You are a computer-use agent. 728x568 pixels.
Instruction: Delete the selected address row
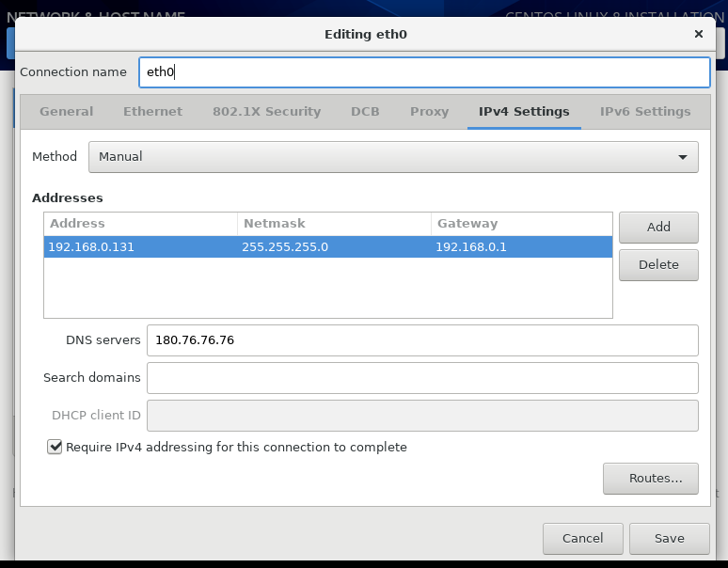pyautogui.click(x=658, y=265)
